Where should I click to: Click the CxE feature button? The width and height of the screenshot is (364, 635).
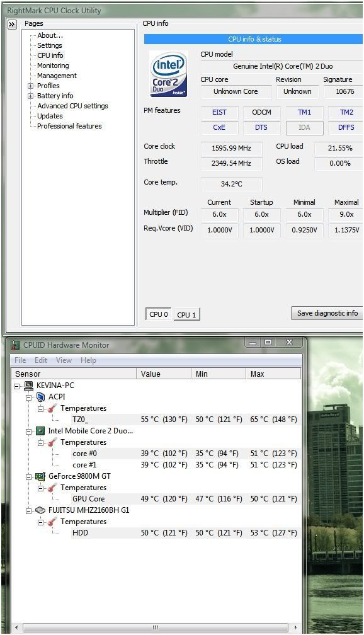tap(219, 127)
